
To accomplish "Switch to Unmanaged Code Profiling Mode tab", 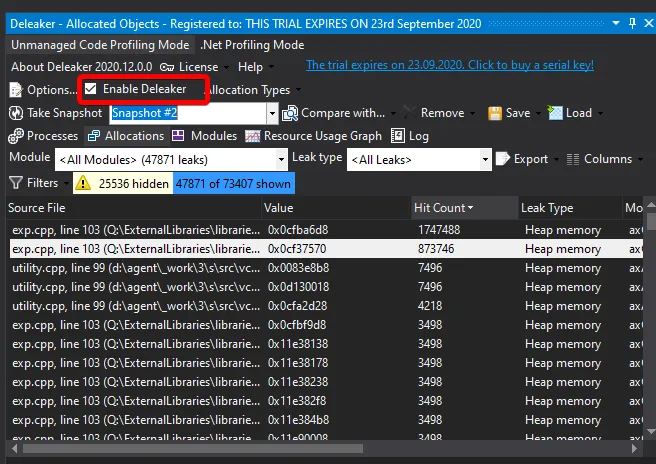I will coord(100,45).
